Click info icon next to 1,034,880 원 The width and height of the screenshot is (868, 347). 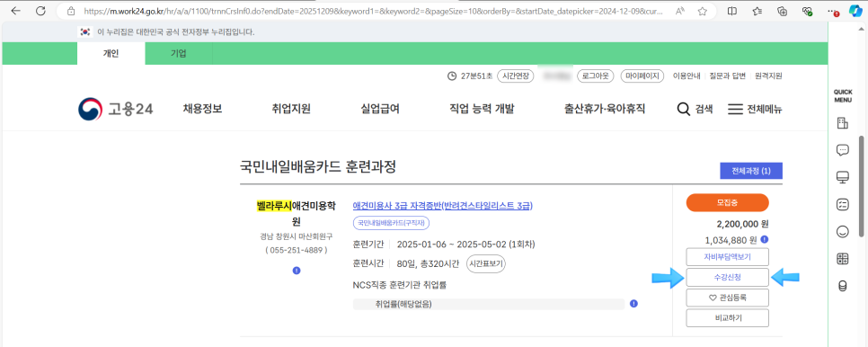[x=765, y=240]
